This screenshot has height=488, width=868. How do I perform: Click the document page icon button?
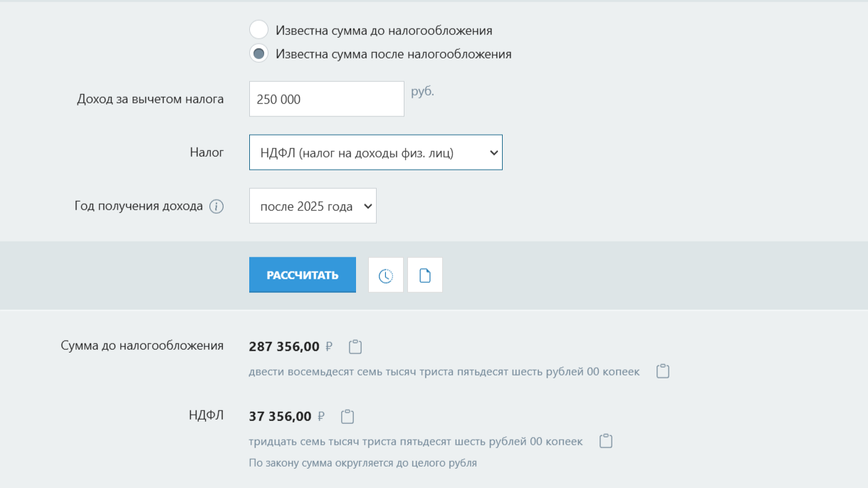(425, 275)
